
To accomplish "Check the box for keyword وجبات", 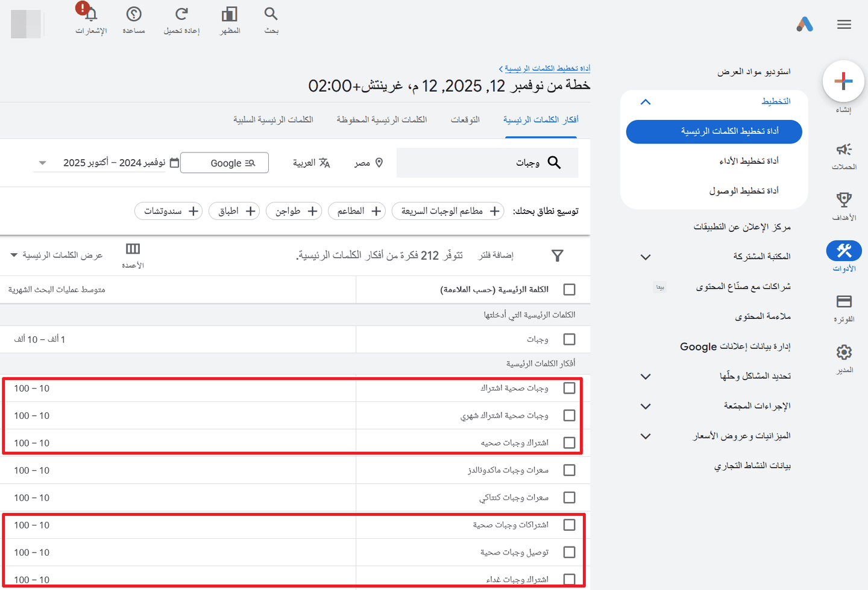I will [x=569, y=339].
